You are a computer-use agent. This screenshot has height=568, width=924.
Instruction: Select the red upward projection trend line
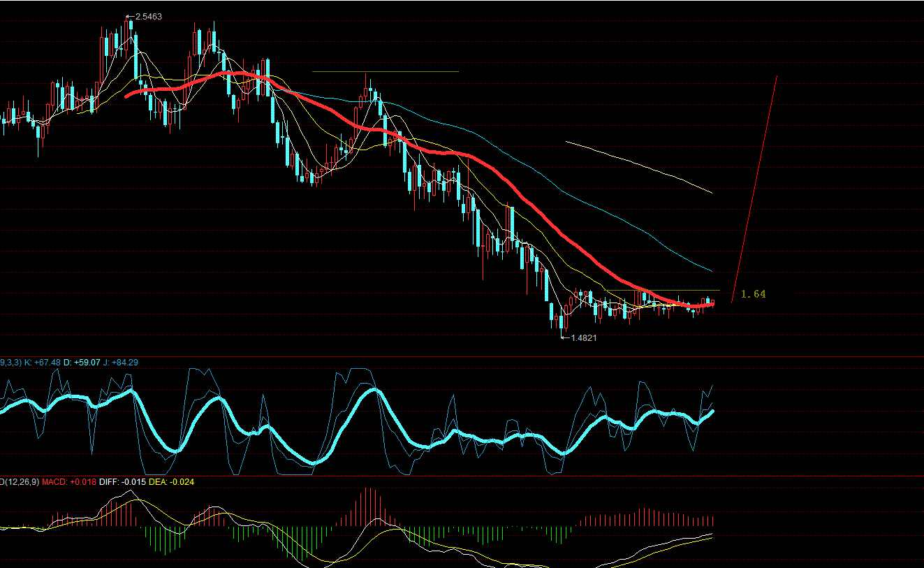pyautogui.click(x=754, y=189)
